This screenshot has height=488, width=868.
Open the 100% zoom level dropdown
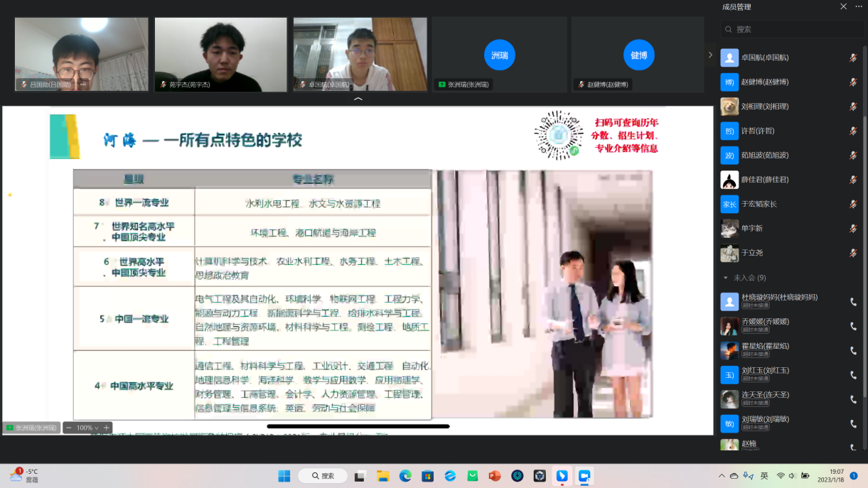(87, 428)
